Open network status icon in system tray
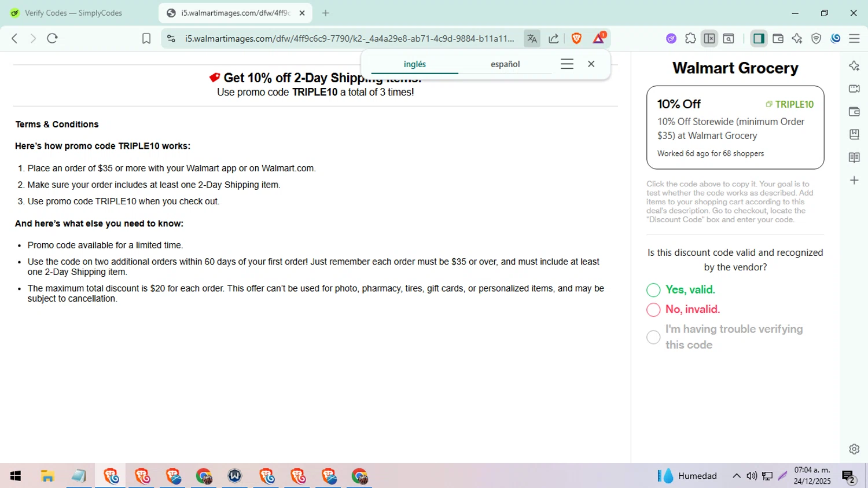 click(767, 476)
